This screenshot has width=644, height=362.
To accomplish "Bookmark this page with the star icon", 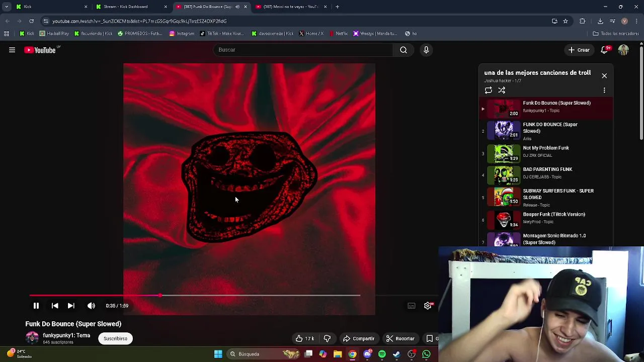I will point(566,21).
